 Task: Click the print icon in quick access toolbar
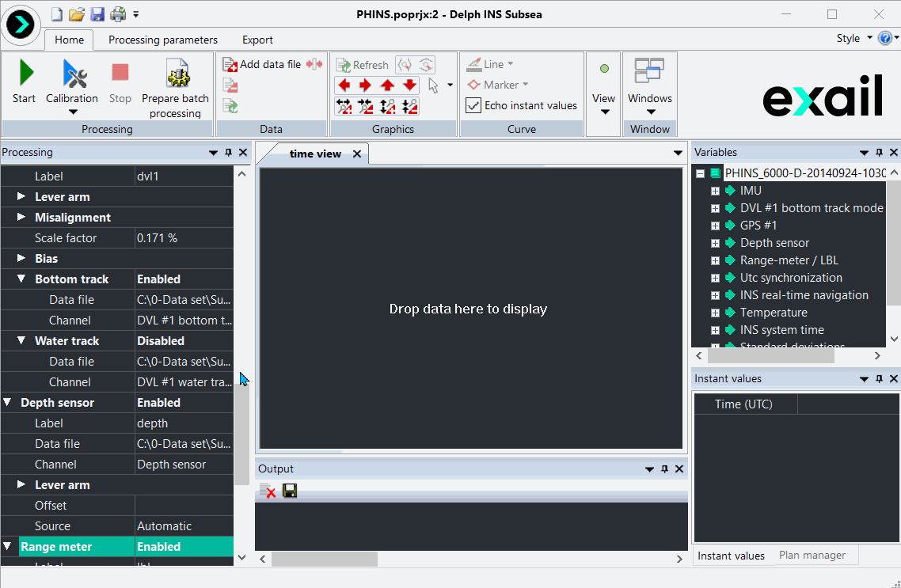pos(117,14)
